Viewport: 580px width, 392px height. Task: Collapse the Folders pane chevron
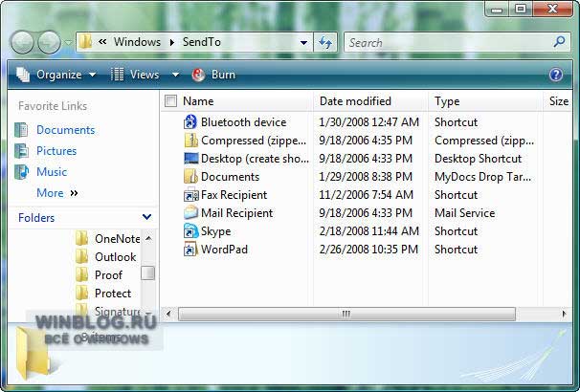[x=146, y=217]
